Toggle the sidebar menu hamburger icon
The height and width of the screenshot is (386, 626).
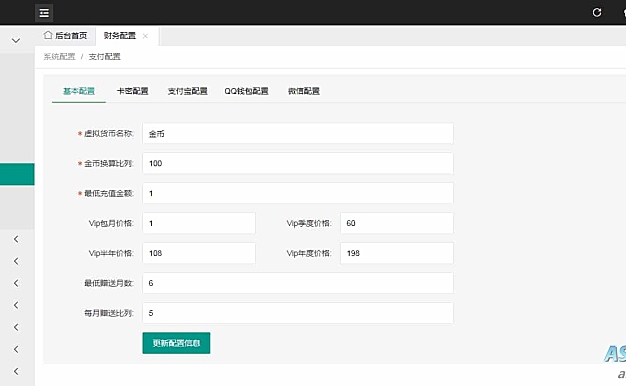pos(44,13)
